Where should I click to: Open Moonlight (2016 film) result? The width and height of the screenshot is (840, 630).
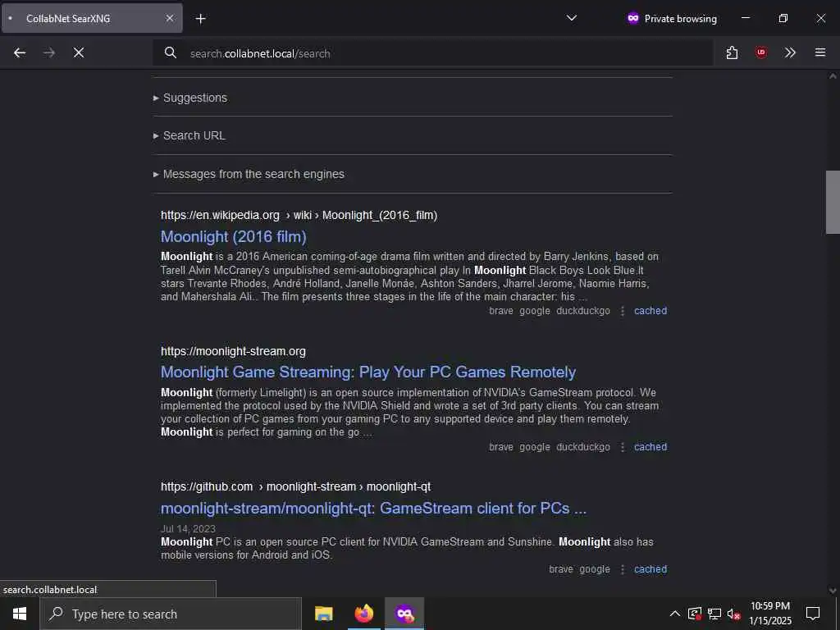click(234, 236)
